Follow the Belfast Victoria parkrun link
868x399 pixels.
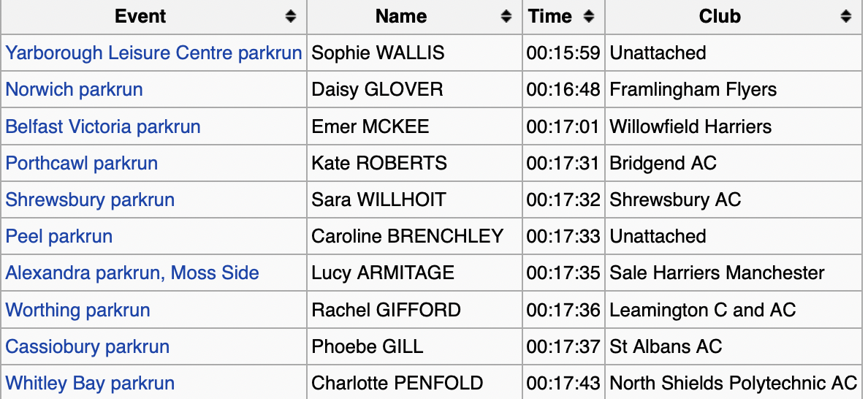pos(103,126)
